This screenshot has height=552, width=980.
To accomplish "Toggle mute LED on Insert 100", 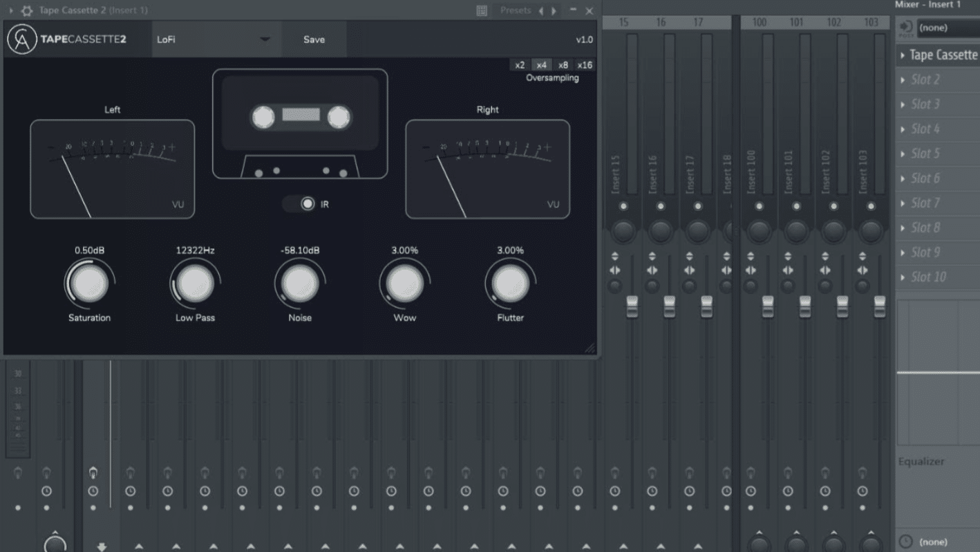I will [760, 206].
